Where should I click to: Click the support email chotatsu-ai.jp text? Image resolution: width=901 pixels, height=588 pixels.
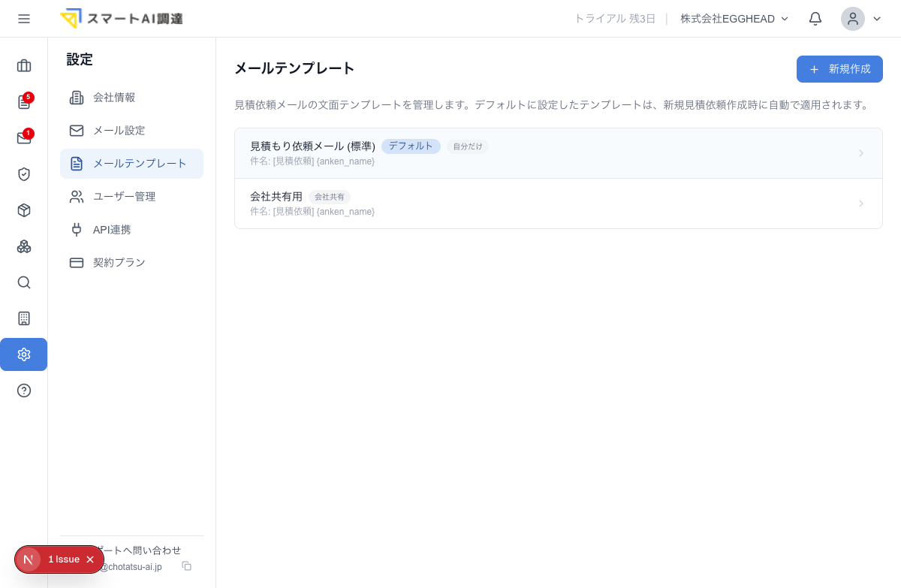coord(131,567)
